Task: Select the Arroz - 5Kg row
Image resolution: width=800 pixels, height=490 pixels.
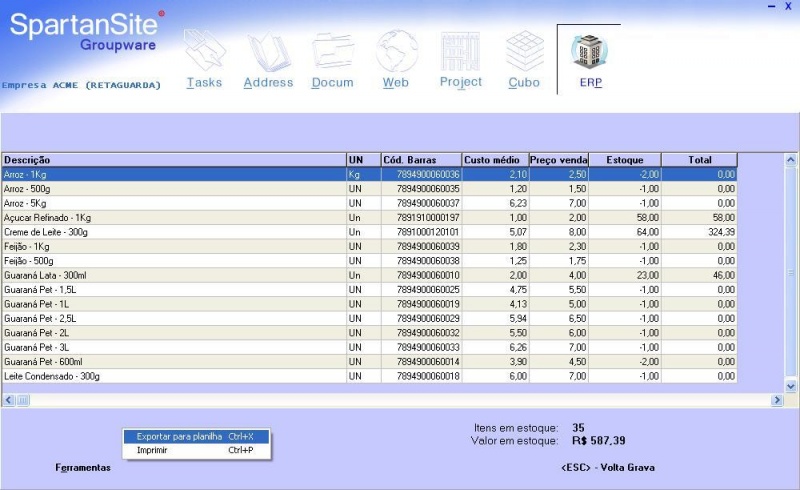Action: 369,203
